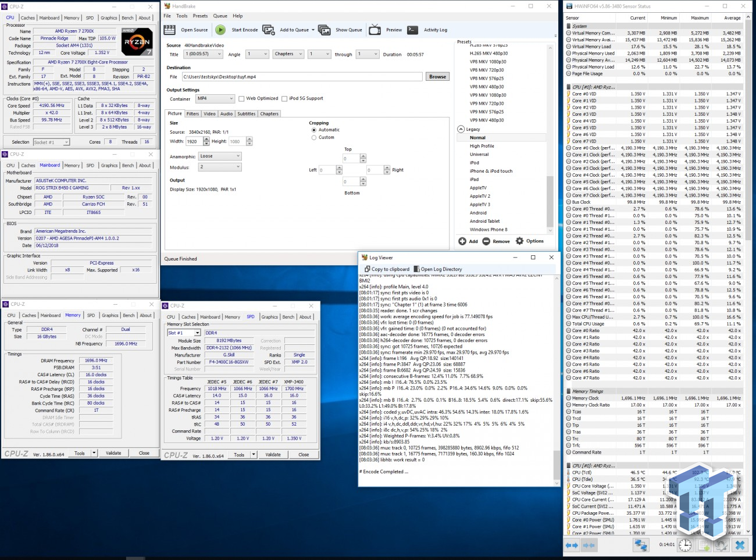The width and height of the screenshot is (756, 560).
Task: Open the Chapters range-type dropdown
Action: pyautogui.click(x=288, y=54)
